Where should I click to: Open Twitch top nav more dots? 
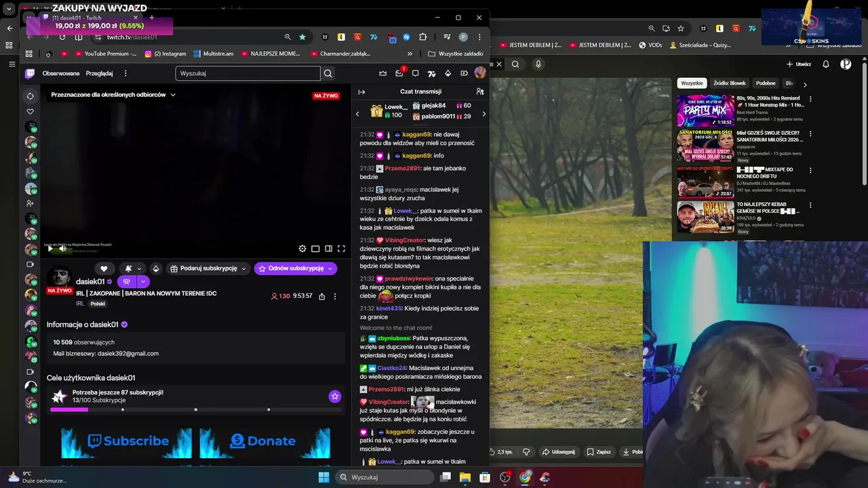click(125, 73)
